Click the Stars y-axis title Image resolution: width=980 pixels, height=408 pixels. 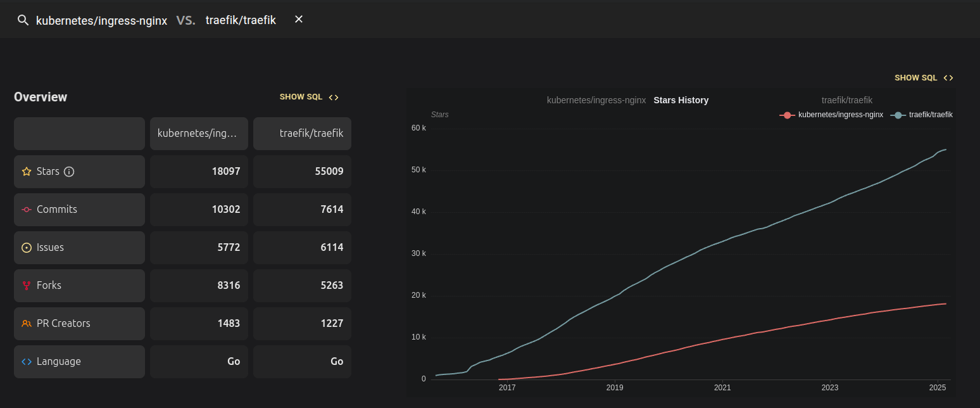(439, 115)
